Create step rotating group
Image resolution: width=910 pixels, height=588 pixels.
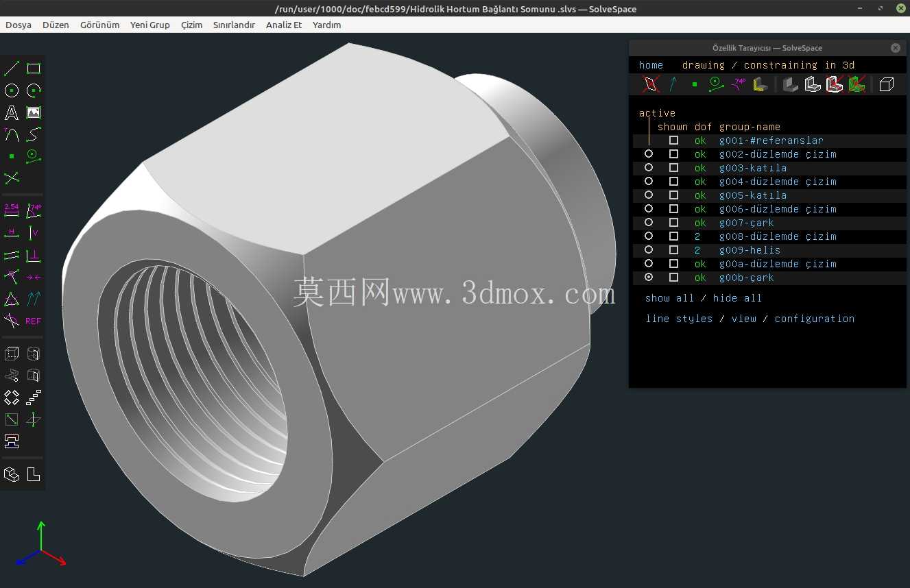[x=12, y=397]
